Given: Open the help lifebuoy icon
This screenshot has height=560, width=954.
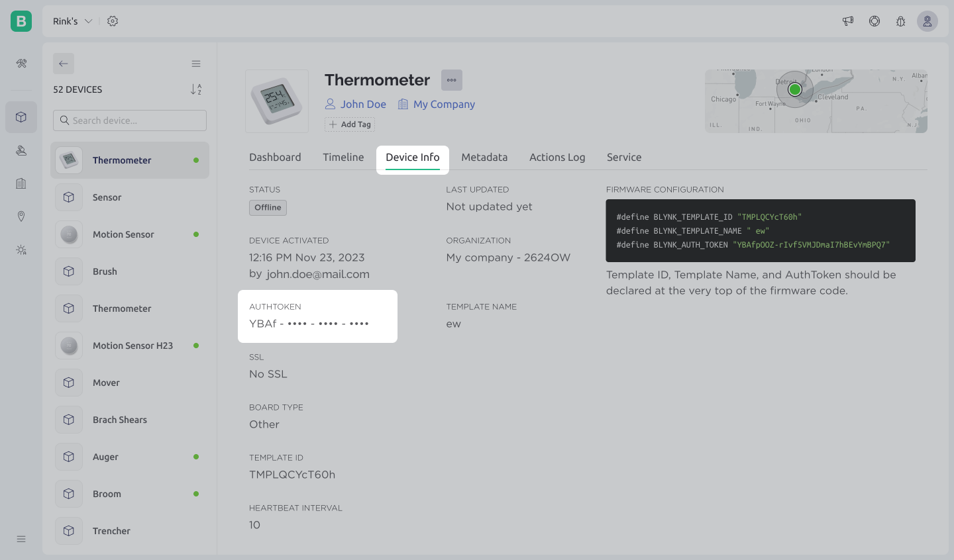Looking at the screenshot, I should coord(874,21).
